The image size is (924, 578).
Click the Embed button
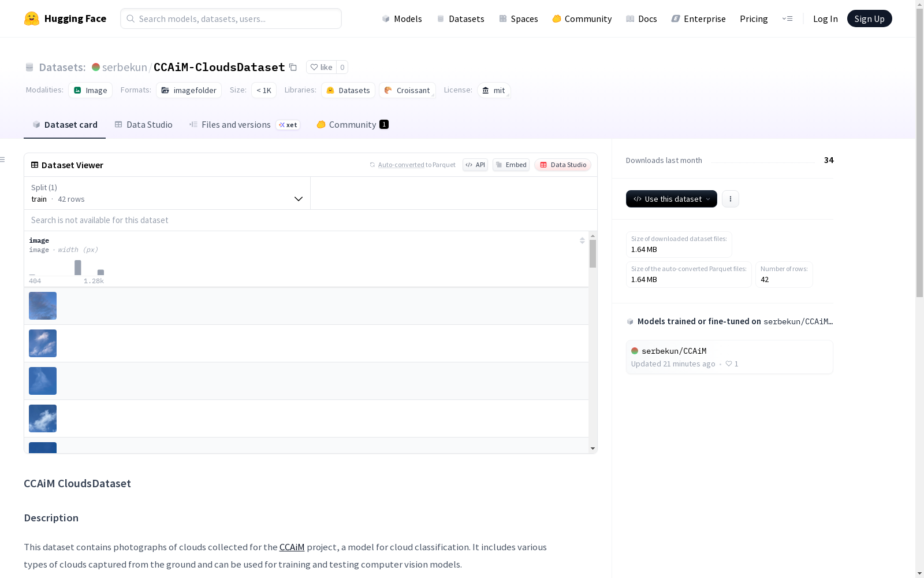click(511, 165)
